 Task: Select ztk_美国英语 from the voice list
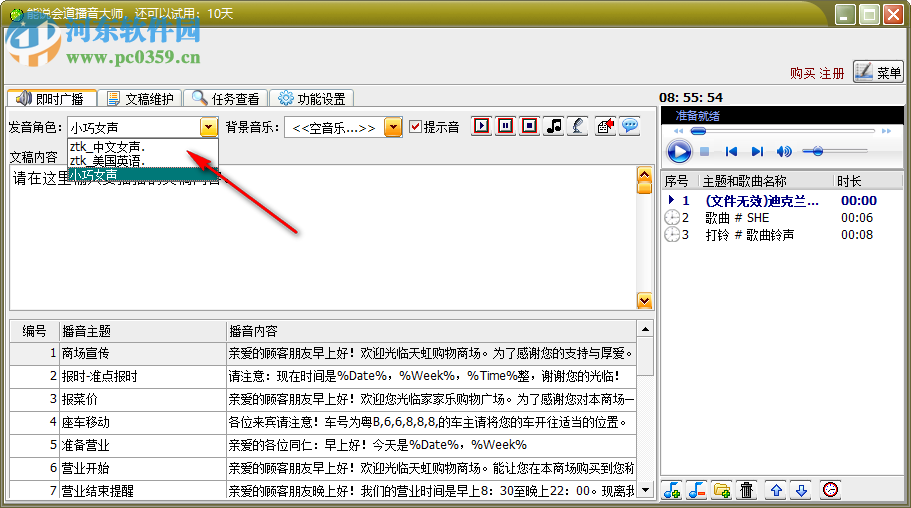coord(143,160)
